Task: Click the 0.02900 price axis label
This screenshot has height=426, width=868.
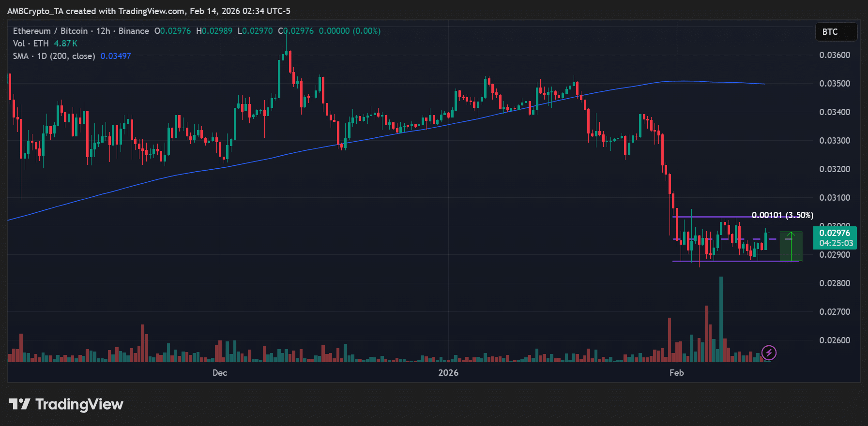Action: pos(835,255)
